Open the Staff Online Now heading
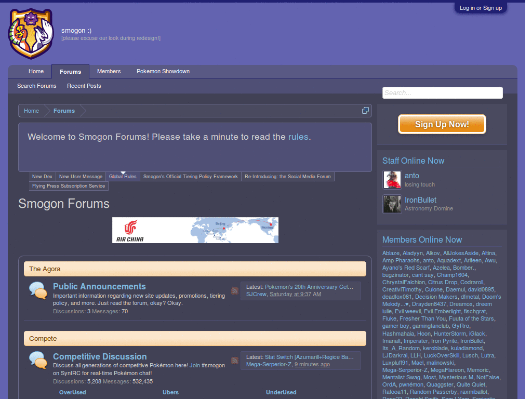Viewport: 532px width, 399px height. [x=413, y=161]
